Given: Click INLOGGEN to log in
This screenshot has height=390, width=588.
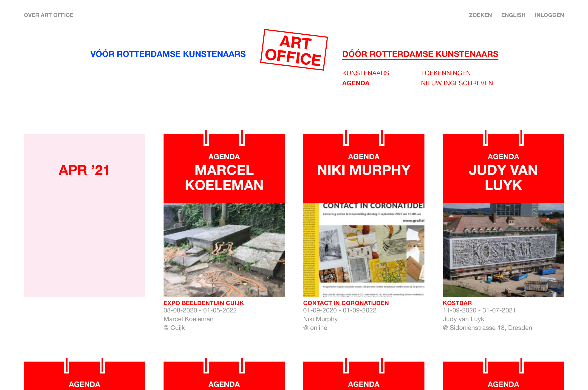Looking at the screenshot, I should 549,15.
